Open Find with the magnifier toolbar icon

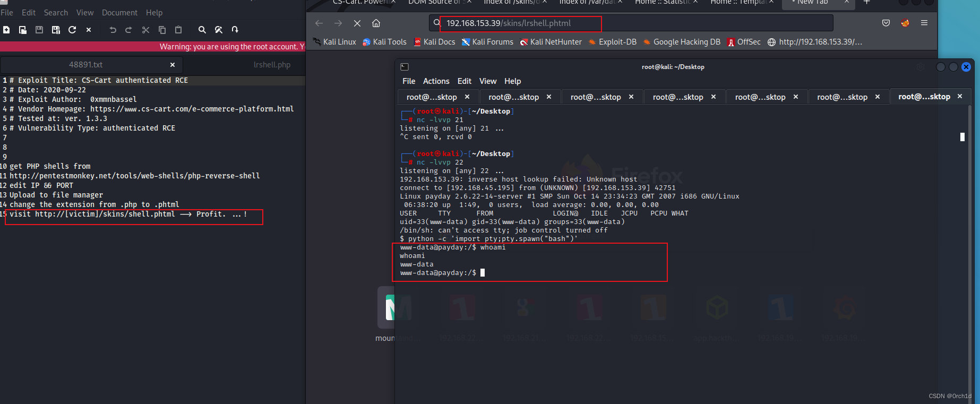coord(202,30)
